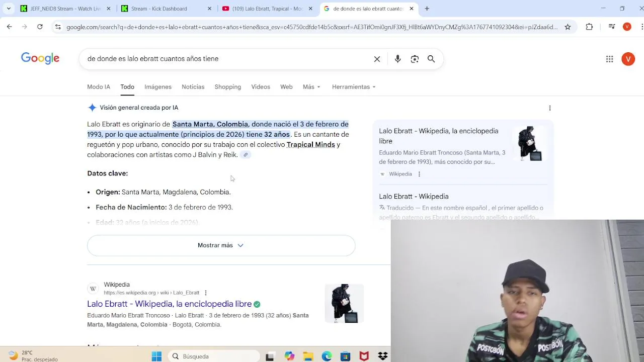Open Santa Marta, Colombia highlighted link

click(210, 124)
